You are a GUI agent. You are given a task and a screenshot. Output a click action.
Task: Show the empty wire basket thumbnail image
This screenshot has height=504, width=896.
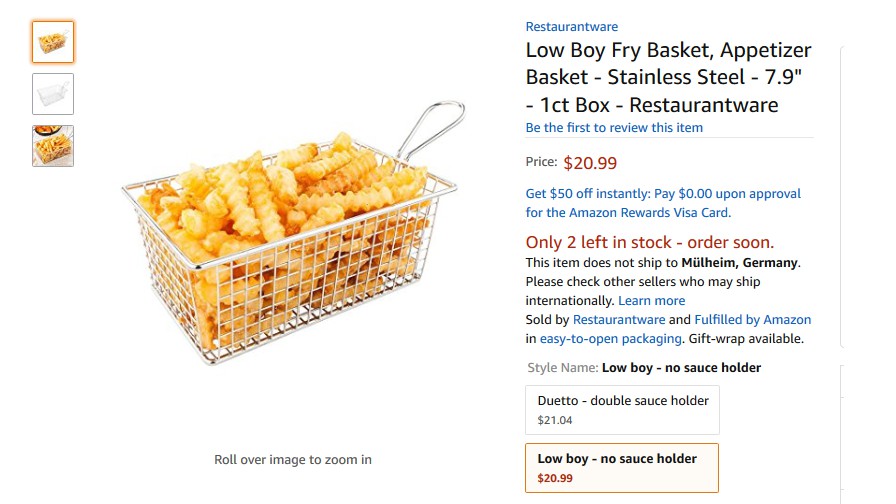[53, 94]
